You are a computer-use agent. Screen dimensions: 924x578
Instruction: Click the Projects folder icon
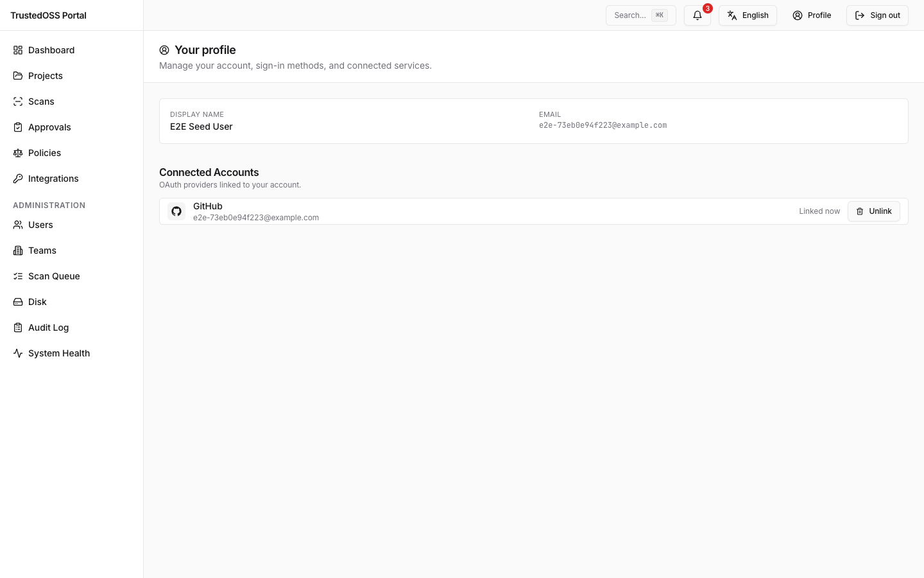pos(18,76)
